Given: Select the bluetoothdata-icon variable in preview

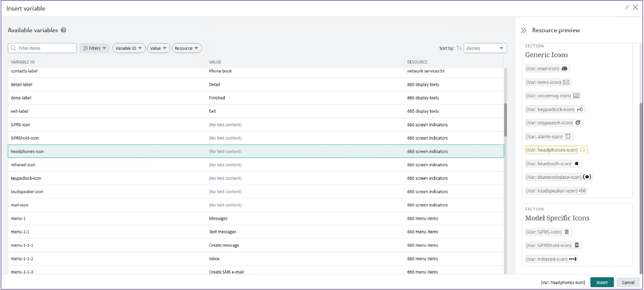Looking at the screenshot, I should (x=558, y=177).
